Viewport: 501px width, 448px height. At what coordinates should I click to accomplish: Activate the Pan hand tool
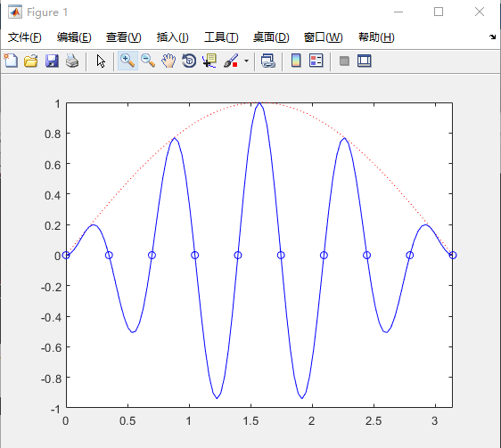coord(168,61)
